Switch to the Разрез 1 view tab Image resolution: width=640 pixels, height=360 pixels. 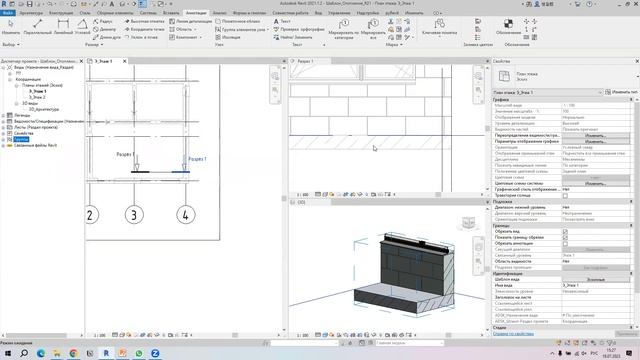(x=305, y=61)
